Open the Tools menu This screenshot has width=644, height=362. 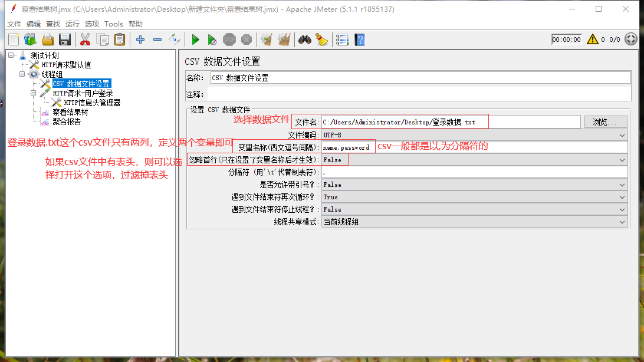point(114,24)
